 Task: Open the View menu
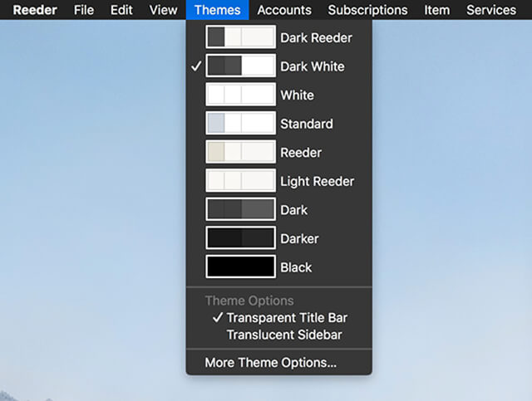163,10
